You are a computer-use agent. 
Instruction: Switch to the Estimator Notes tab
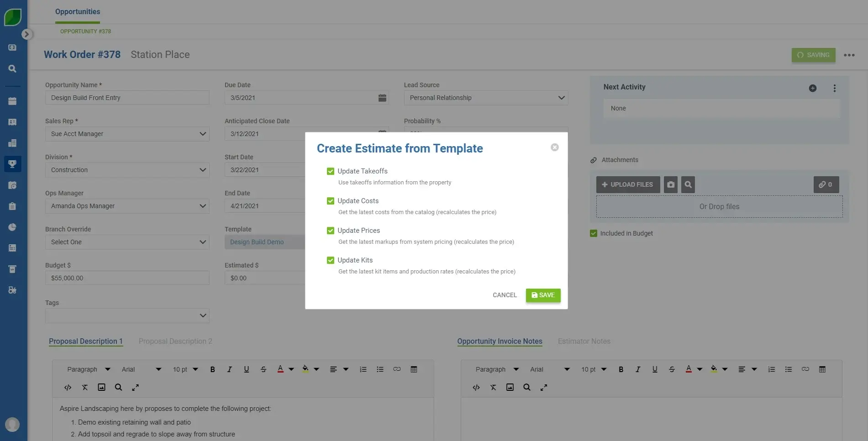tap(584, 341)
